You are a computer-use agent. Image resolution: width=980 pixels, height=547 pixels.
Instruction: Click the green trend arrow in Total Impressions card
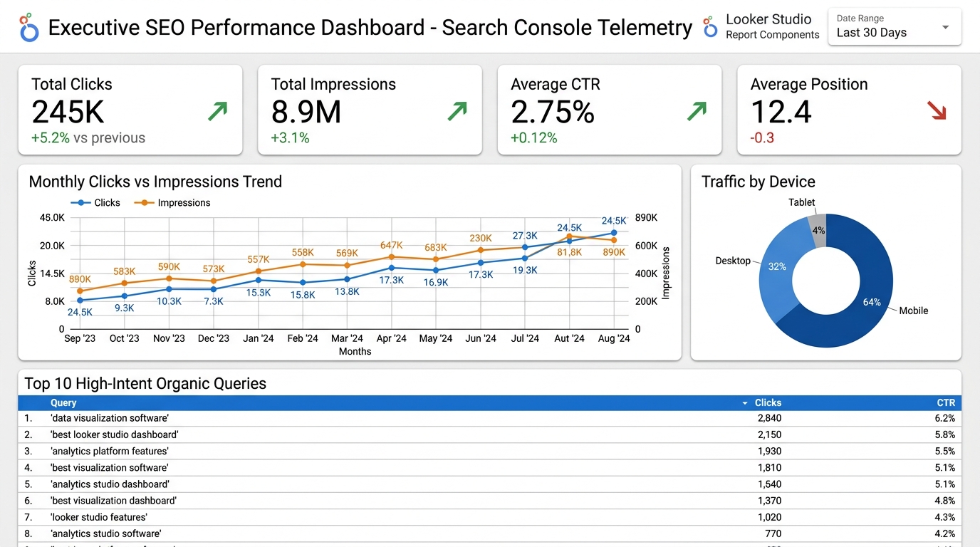coord(457,111)
